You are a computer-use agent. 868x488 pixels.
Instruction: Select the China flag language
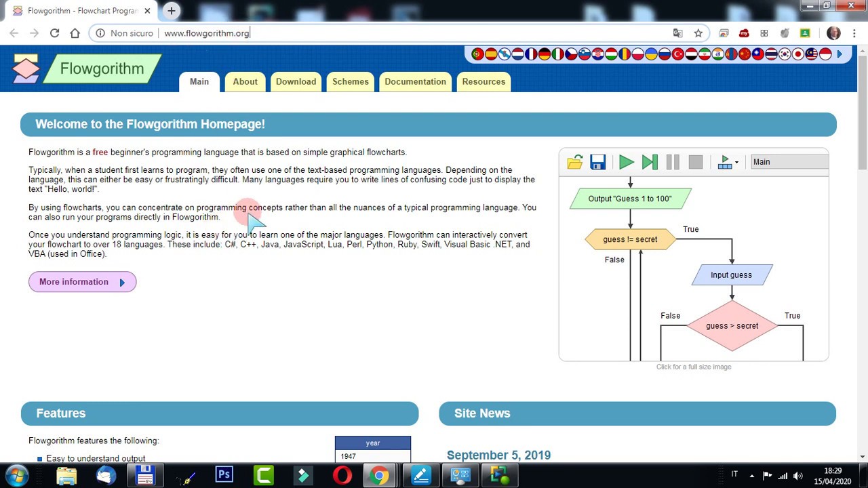coord(745,54)
